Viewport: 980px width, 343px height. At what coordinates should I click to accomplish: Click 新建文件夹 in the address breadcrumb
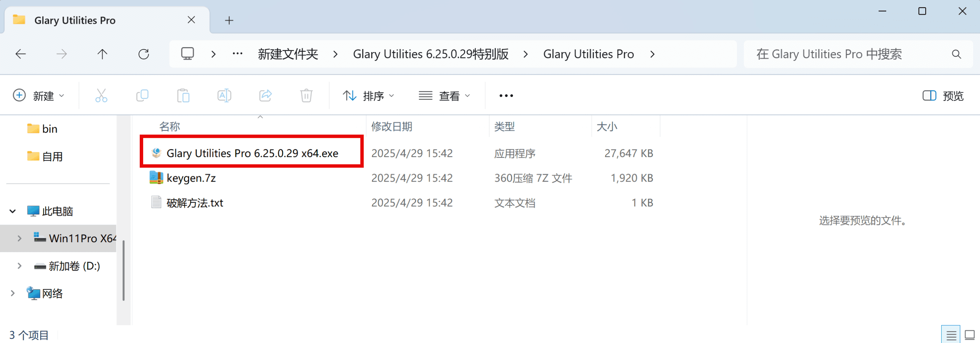[x=288, y=54]
